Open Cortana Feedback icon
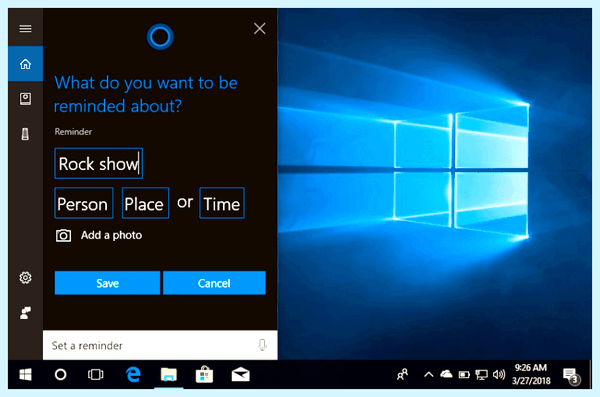 25,313
